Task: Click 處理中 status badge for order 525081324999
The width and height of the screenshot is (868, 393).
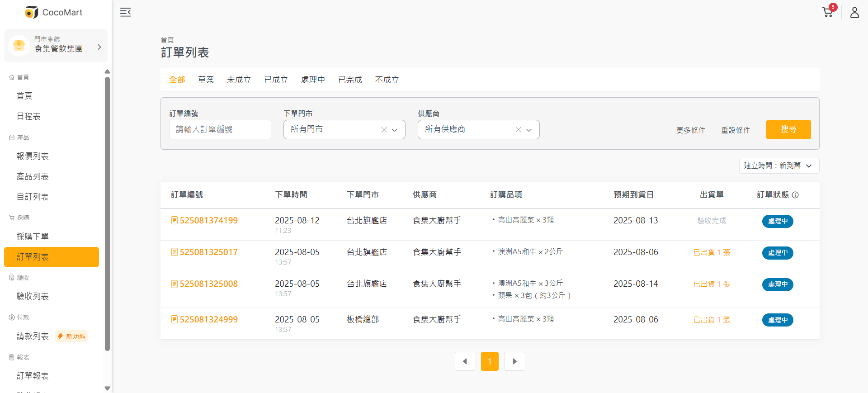Action: click(x=778, y=320)
